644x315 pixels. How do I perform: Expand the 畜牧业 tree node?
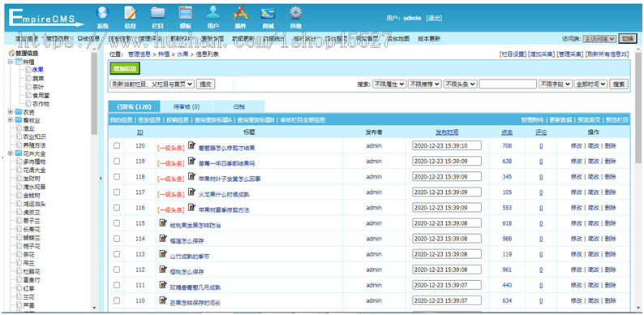[x=11, y=120]
